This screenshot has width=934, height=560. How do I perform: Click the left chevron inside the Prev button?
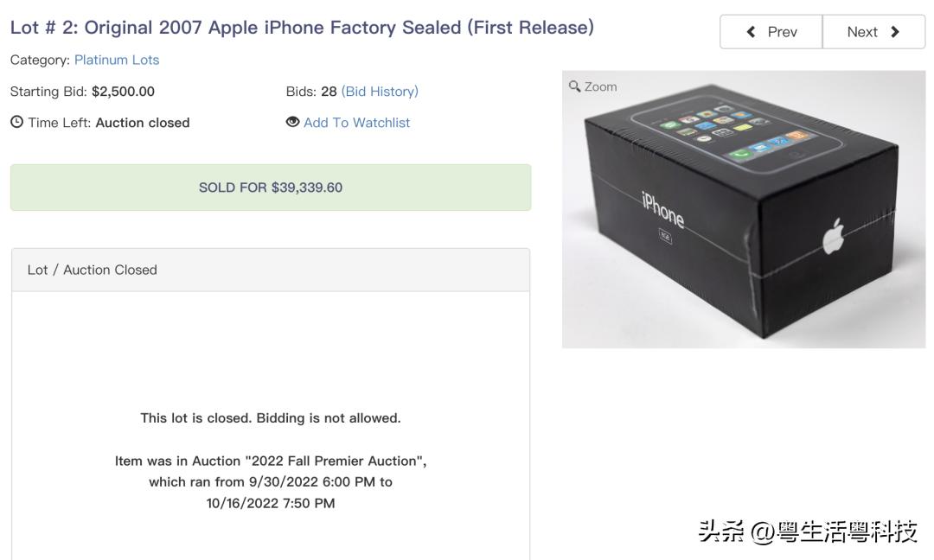749,31
